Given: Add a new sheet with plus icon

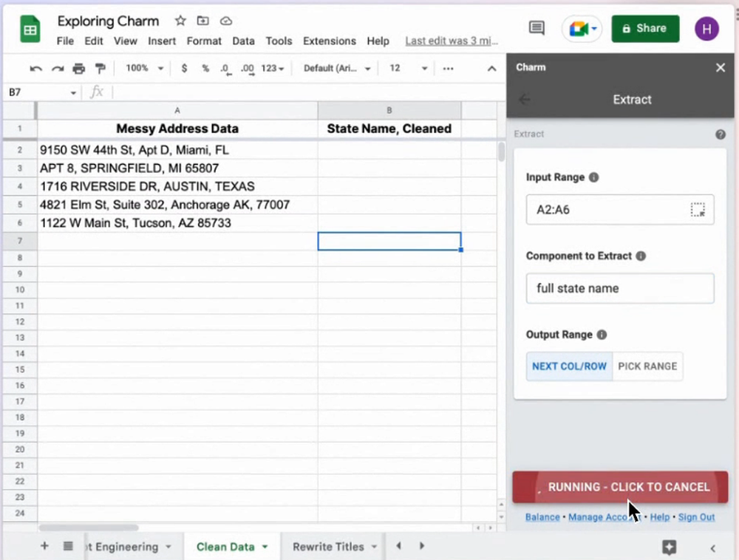Looking at the screenshot, I should tap(44, 546).
